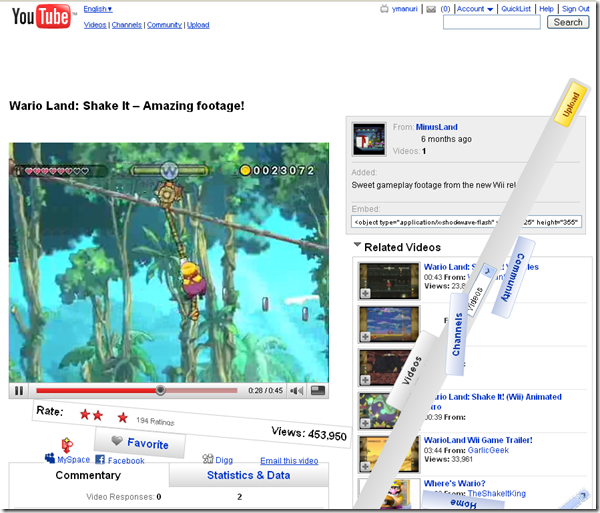Click the Views: 453,950 text
Screen dimensions: 600x513
click(x=309, y=433)
